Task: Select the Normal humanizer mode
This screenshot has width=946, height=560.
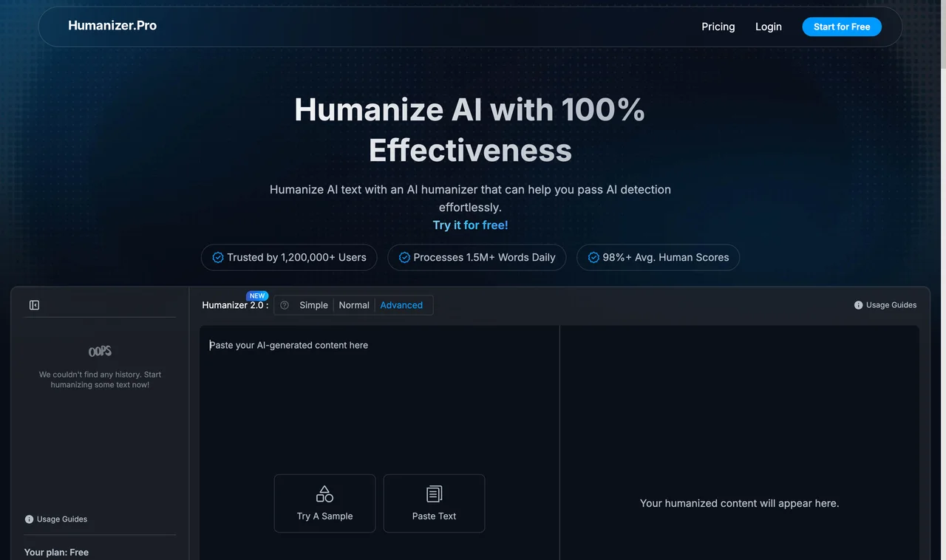Action: tap(354, 305)
